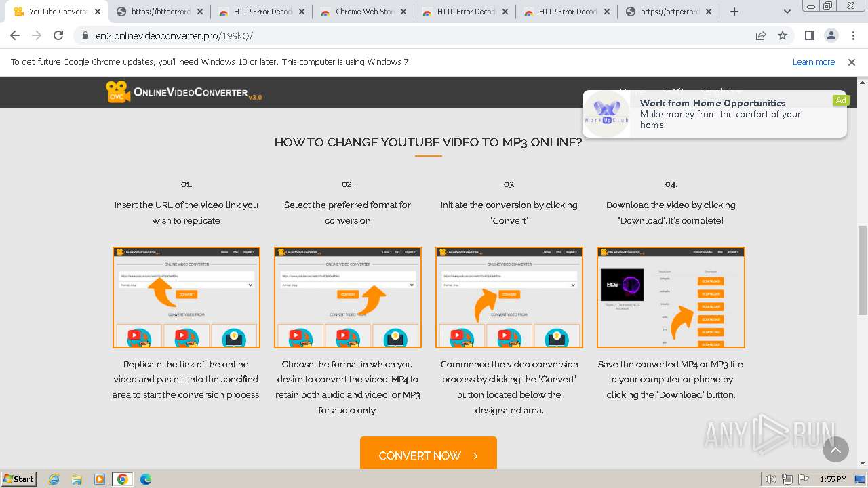Click 'Save the converted MP4 or MP3 file' paragraph
Screen dimensions: 868x488
(x=671, y=380)
